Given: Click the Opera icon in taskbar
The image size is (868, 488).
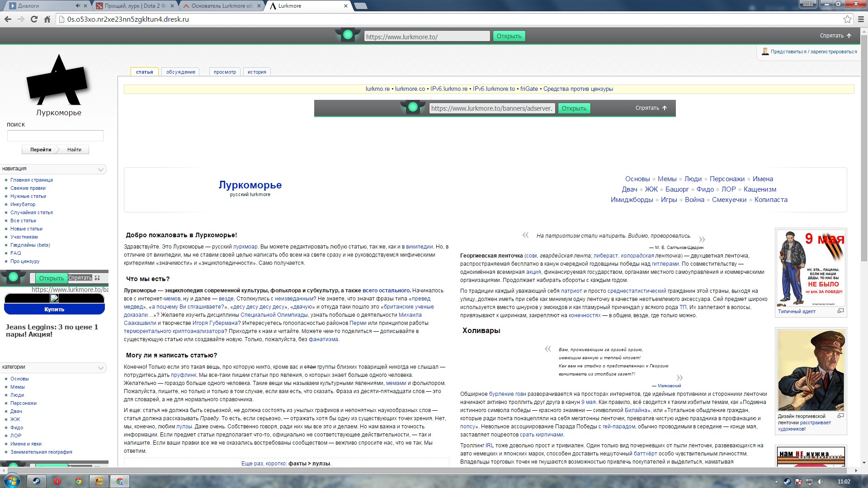Looking at the screenshot, I should click(x=57, y=481).
